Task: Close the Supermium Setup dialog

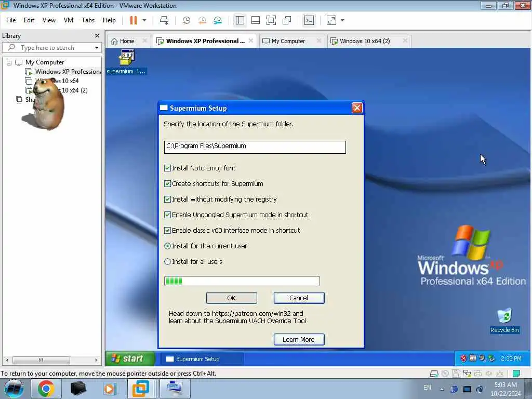Action: tap(357, 108)
